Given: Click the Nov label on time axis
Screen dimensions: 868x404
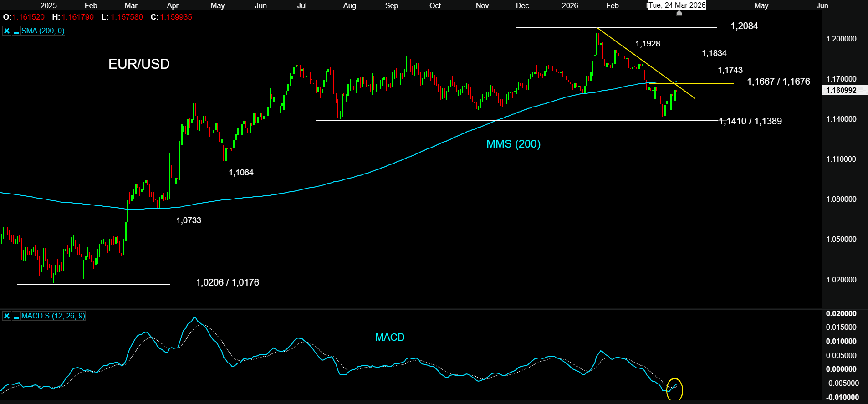Looking at the screenshot, I should (x=482, y=5).
